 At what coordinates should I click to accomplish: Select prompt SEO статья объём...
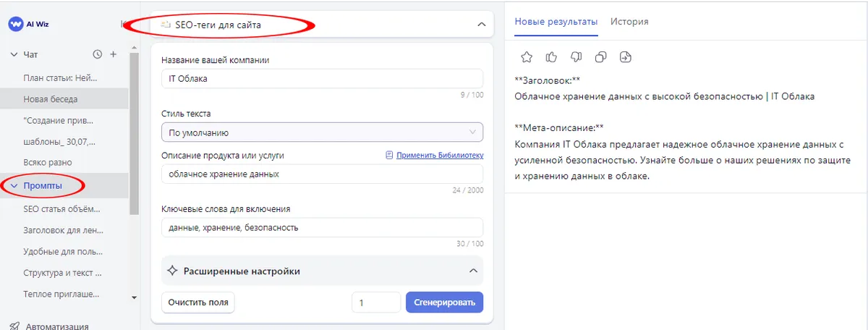point(62,208)
